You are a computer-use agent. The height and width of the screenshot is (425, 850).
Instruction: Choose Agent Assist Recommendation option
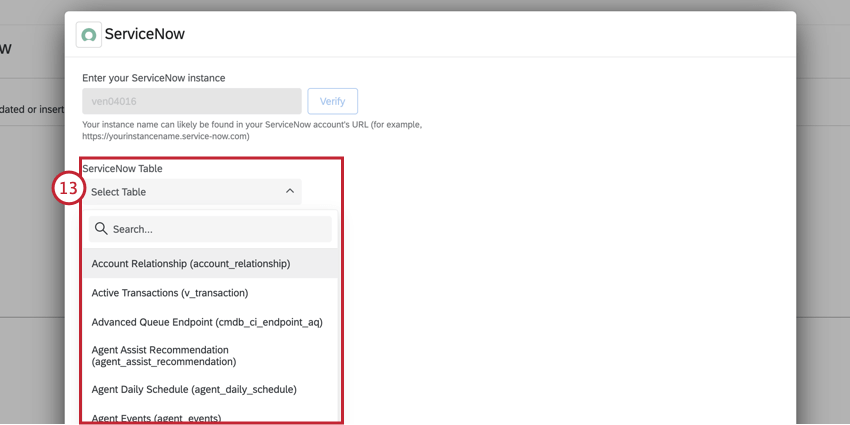pyautogui.click(x=210, y=355)
